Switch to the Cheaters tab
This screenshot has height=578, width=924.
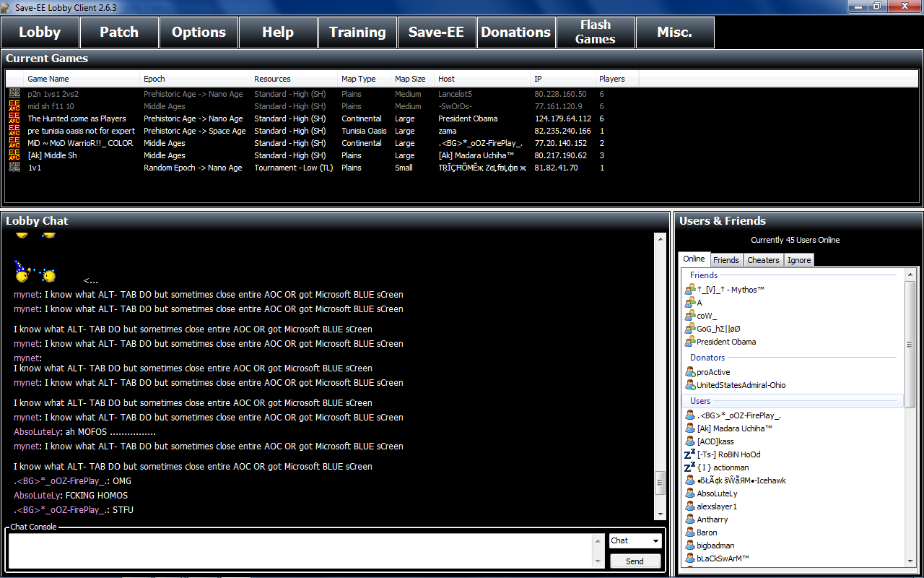(x=763, y=260)
